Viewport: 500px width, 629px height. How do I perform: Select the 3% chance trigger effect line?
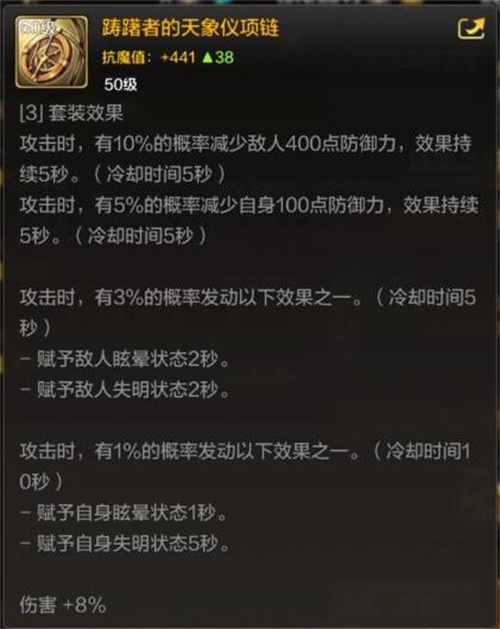click(248, 298)
